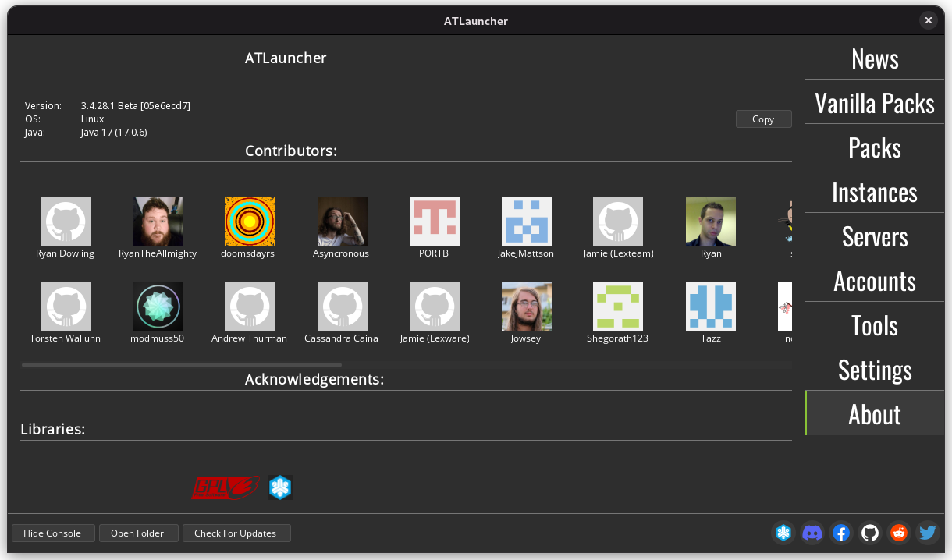The height and width of the screenshot is (560, 952).
Task: Close the ATLauncher window
Action: 928,20
